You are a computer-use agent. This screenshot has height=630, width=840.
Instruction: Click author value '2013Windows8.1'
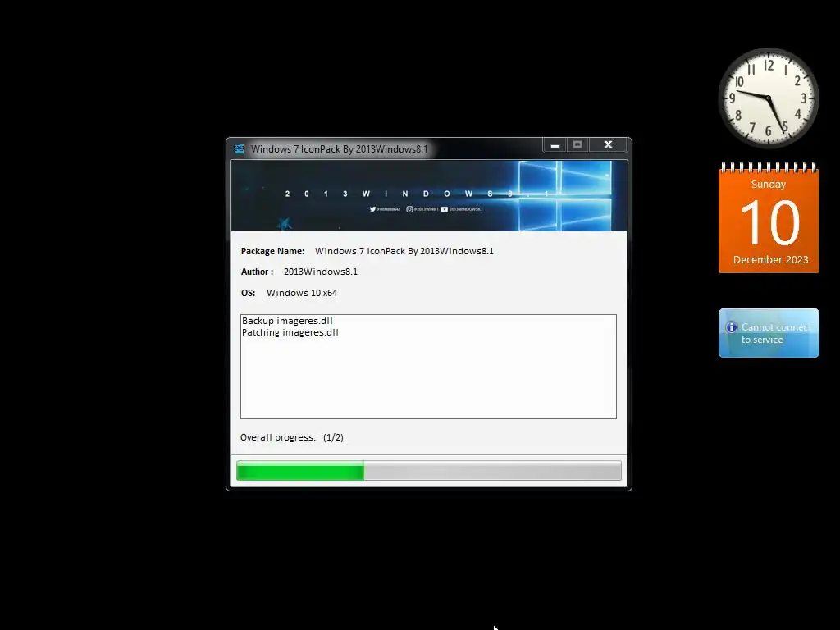click(321, 272)
